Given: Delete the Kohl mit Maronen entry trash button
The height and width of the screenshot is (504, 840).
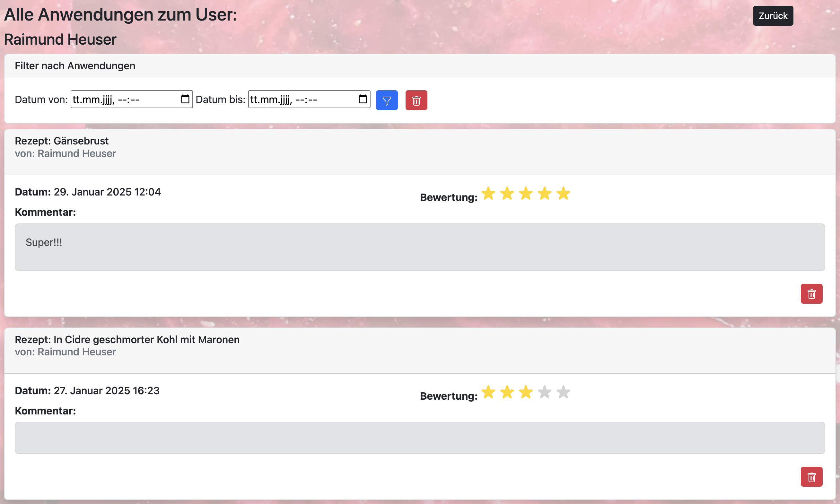Looking at the screenshot, I should (x=811, y=477).
